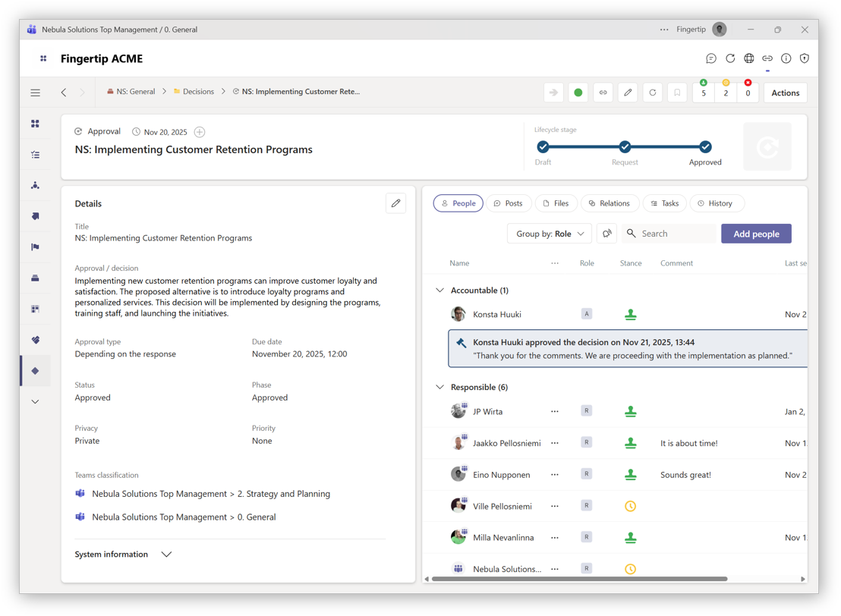
Task: Open the Group by: Role dropdown
Action: (x=550, y=234)
